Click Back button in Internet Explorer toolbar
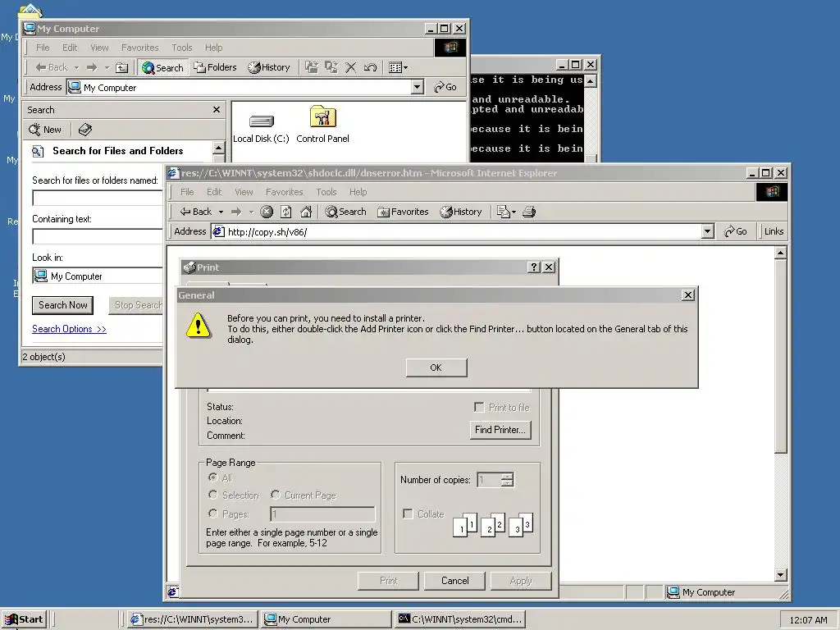Screen dimensions: 840x630 [196, 212]
